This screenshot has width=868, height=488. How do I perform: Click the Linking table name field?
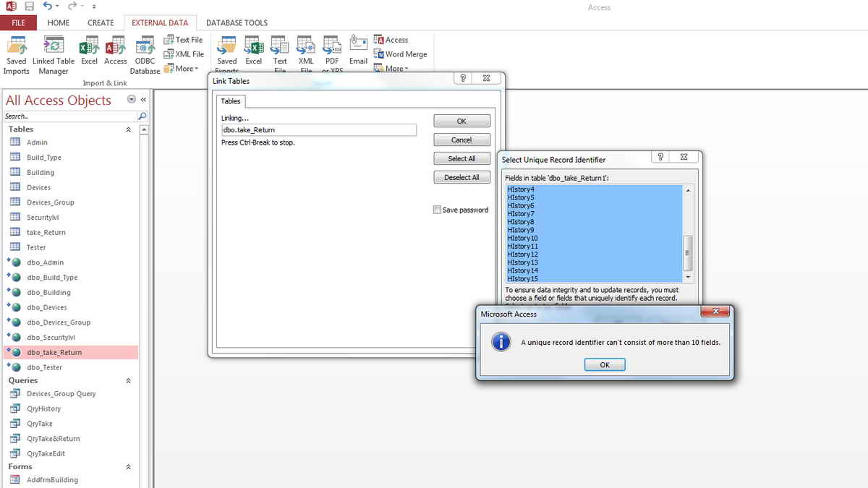(319, 130)
